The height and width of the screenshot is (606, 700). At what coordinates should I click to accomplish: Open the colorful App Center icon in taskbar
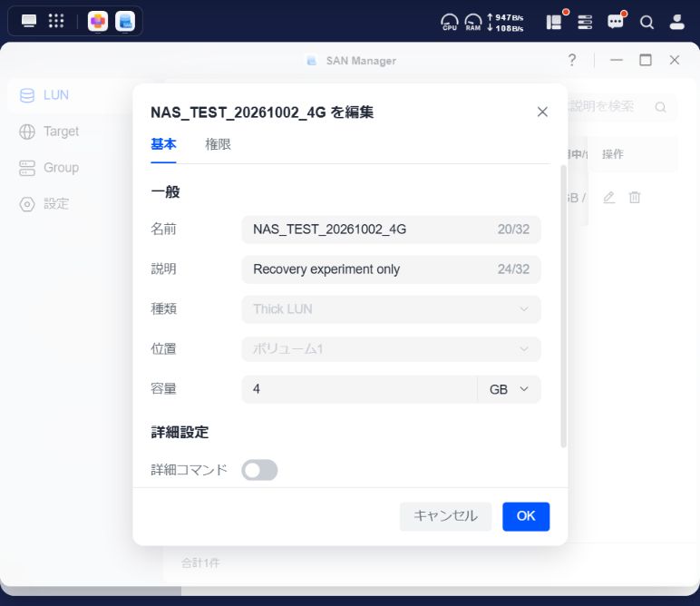coord(98,21)
